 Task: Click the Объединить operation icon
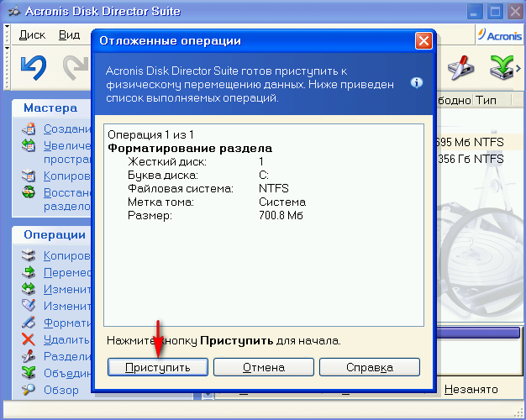[29, 373]
